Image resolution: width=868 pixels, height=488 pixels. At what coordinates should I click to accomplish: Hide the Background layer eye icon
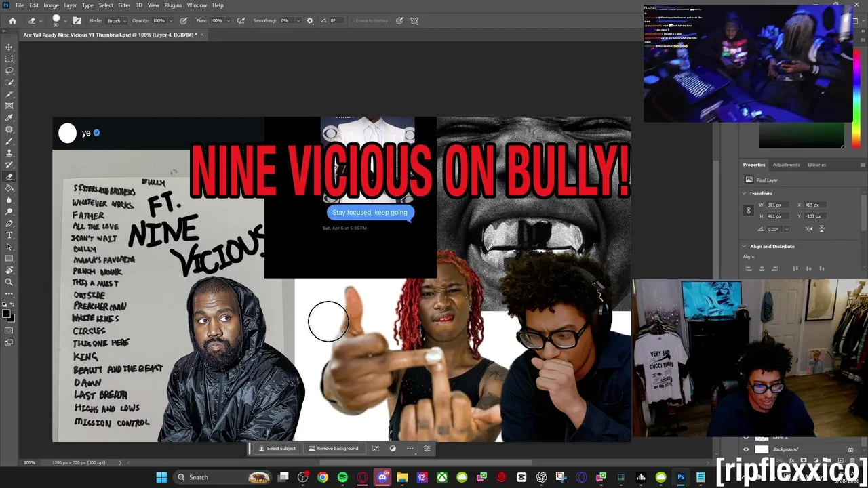coord(747,449)
